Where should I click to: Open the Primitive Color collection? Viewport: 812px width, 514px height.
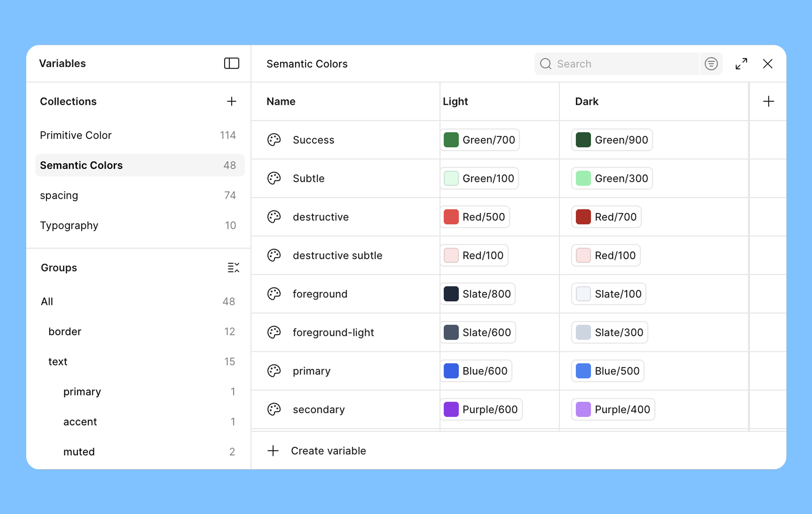[76, 135]
